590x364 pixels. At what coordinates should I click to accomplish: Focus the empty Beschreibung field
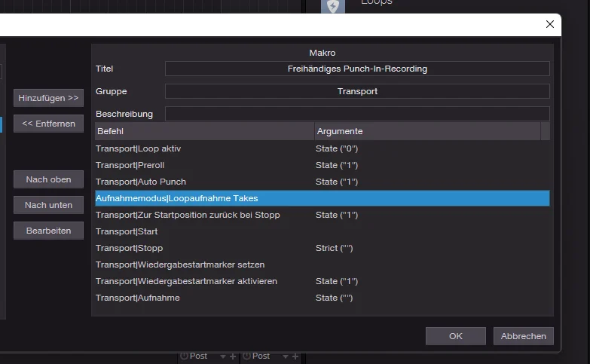point(357,114)
